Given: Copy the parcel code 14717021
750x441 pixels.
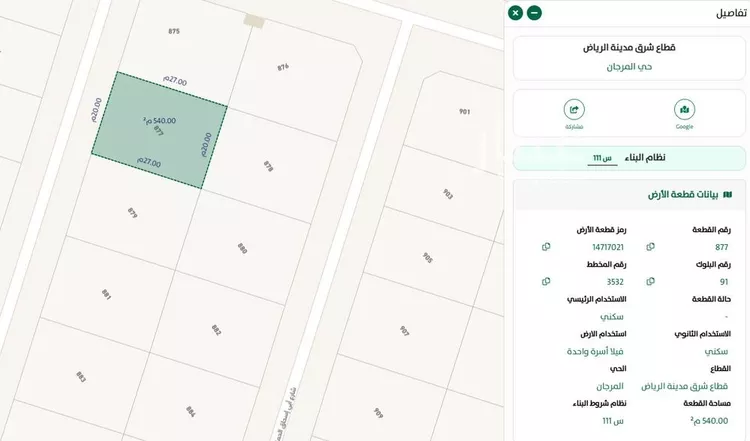Looking at the screenshot, I should (x=546, y=247).
